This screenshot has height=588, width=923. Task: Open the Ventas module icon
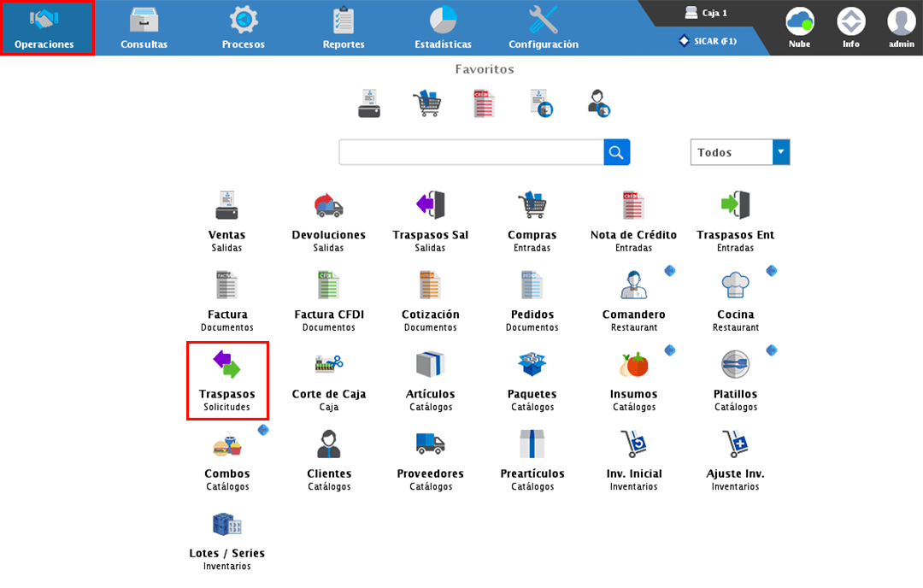226,206
